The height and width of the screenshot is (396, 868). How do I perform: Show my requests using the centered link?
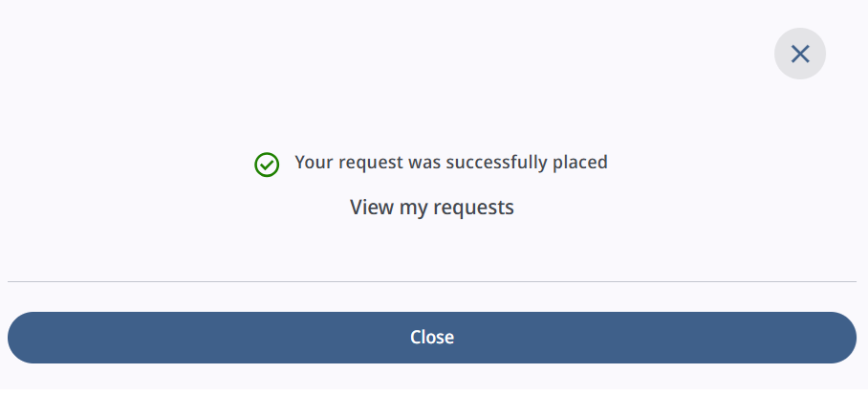coord(432,208)
